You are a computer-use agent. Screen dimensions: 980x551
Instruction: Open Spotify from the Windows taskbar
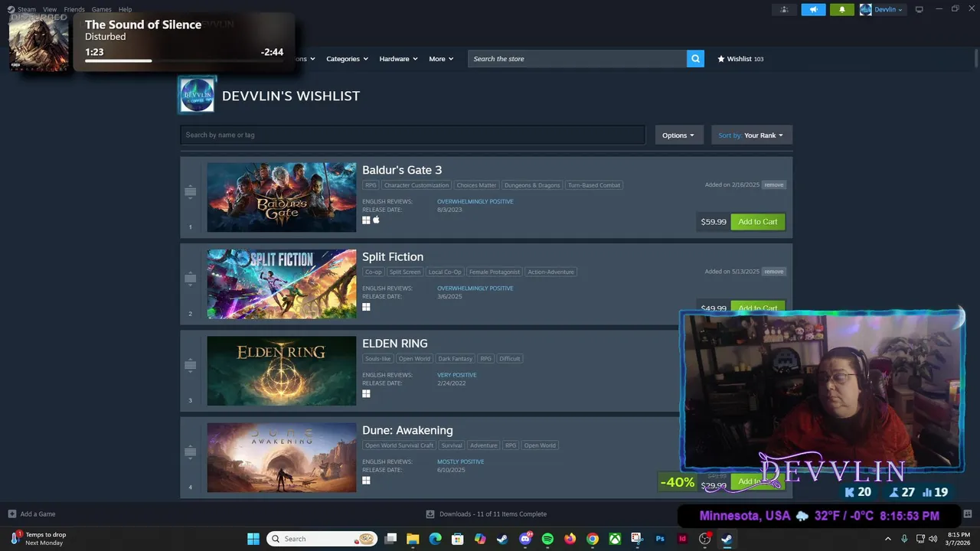pos(547,539)
